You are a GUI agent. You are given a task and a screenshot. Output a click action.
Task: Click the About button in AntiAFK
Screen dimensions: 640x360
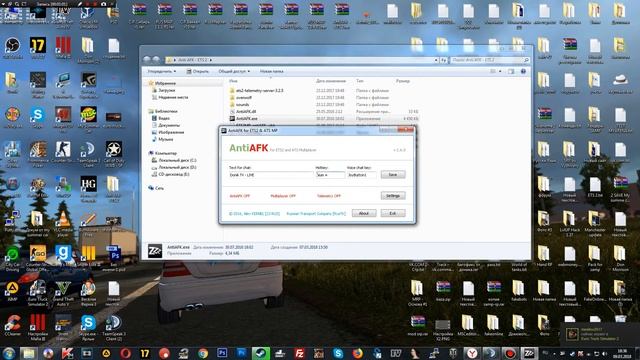[364, 213]
